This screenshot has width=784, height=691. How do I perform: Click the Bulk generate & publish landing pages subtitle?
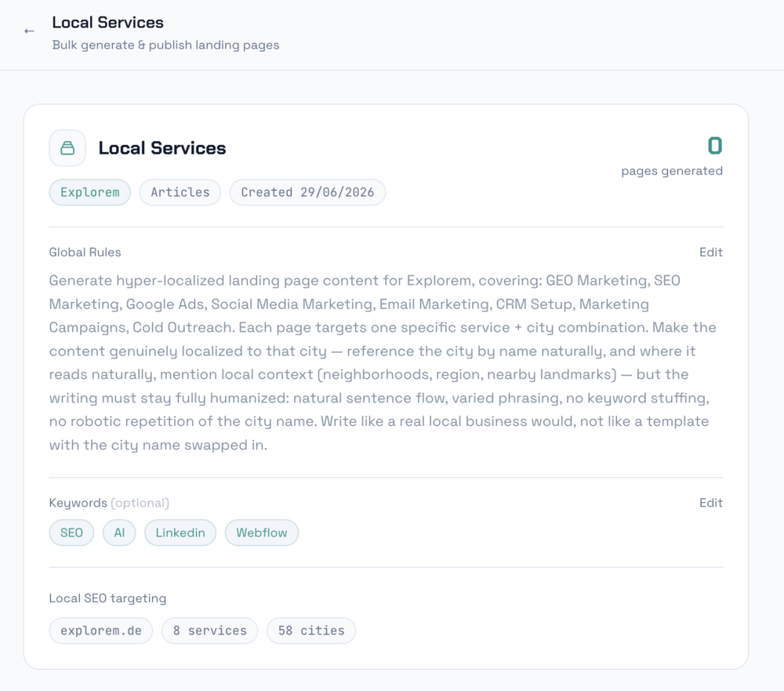pyautogui.click(x=165, y=45)
